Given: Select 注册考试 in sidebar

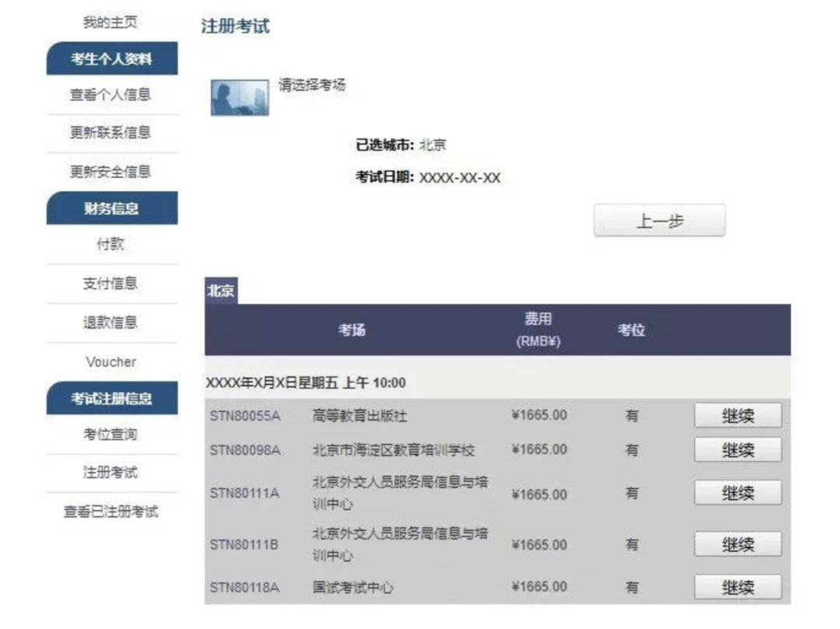Looking at the screenshot, I should (x=110, y=472).
